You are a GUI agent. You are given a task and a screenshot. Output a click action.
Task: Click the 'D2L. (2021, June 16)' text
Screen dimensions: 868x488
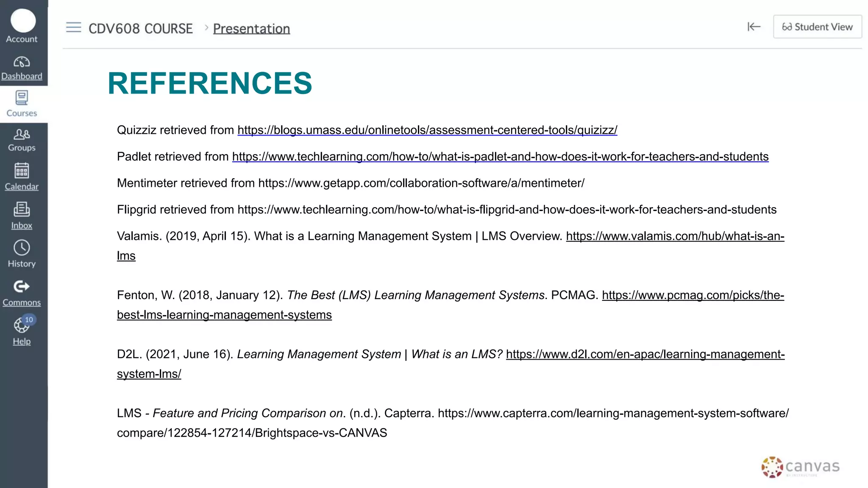[x=175, y=354]
